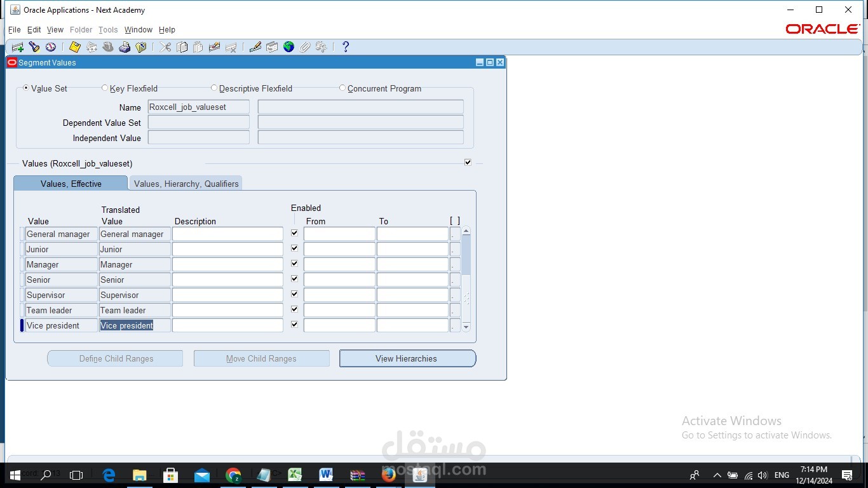Click the values list scroll down arrow
This screenshot has width=868, height=488.
(466, 327)
